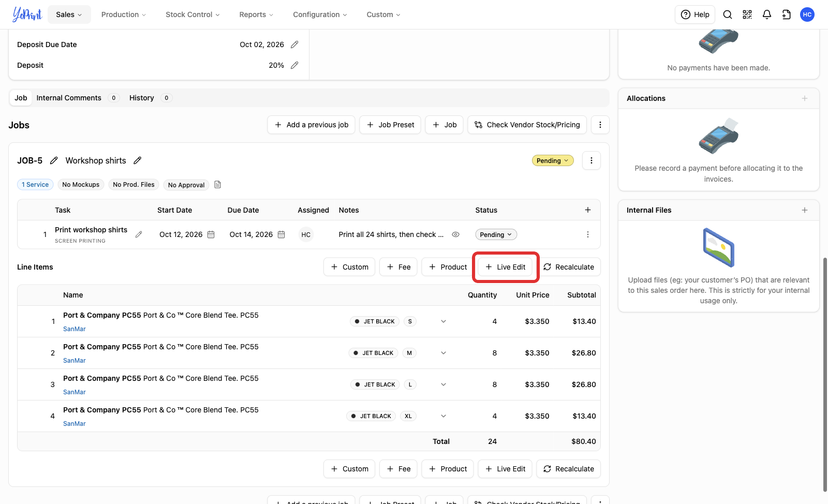Click the document export icon beside the bell
Viewport: 828px width, 504px height.
787,14
